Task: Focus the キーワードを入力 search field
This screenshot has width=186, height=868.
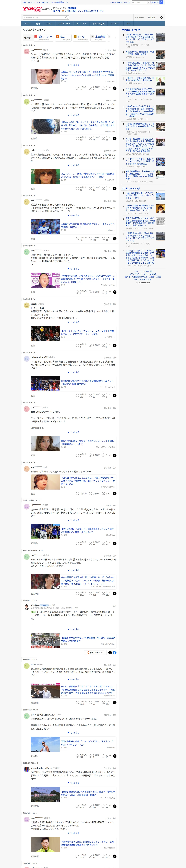Action: pos(44,18)
